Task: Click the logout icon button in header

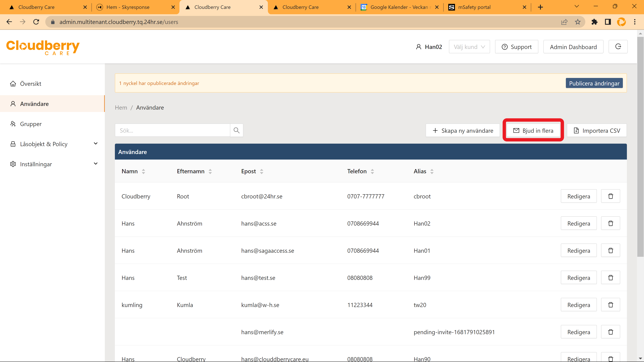Action: pyautogui.click(x=618, y=47)
